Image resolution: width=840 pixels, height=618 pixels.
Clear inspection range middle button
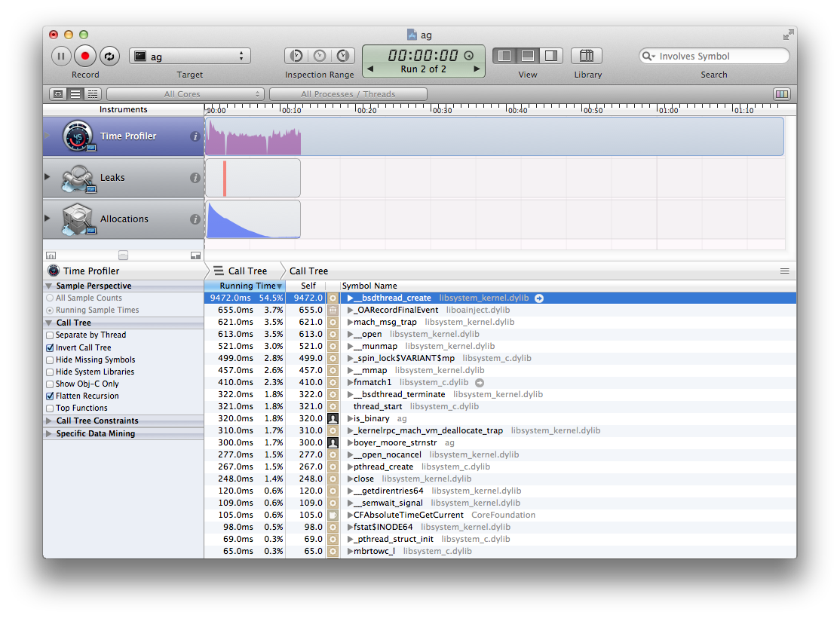coord(319,56)
